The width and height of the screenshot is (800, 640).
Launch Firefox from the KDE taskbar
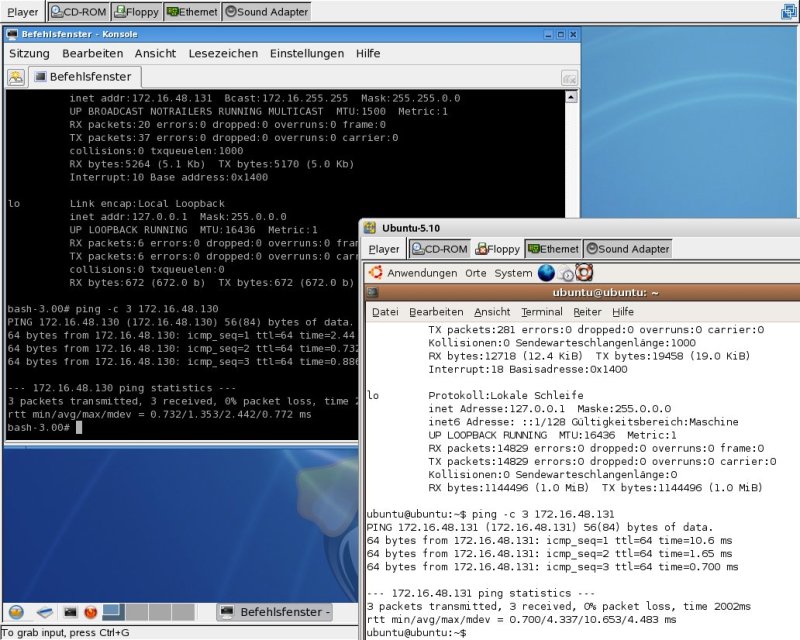(90, 612)
